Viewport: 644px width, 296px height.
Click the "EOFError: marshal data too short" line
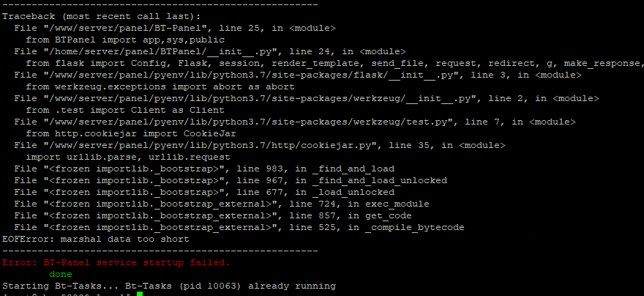point(95,239)
